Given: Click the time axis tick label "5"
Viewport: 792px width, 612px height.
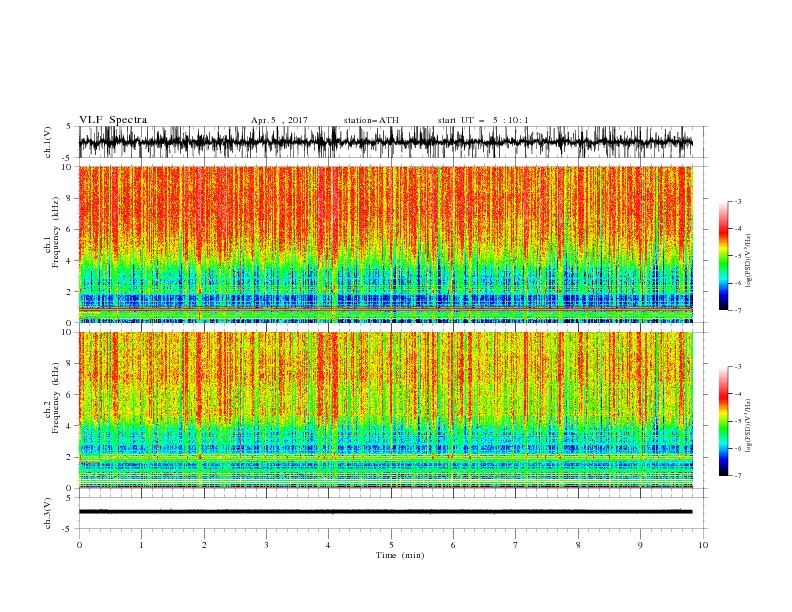Looking at the screenshot, I should coord(391,545).
